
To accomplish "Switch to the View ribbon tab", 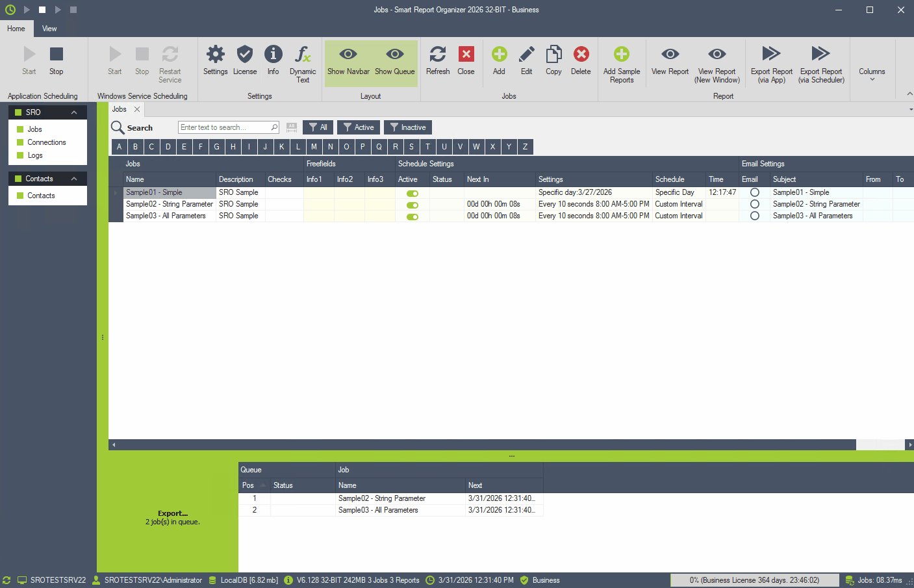I will pyautogui.click(x=49, y=29).
